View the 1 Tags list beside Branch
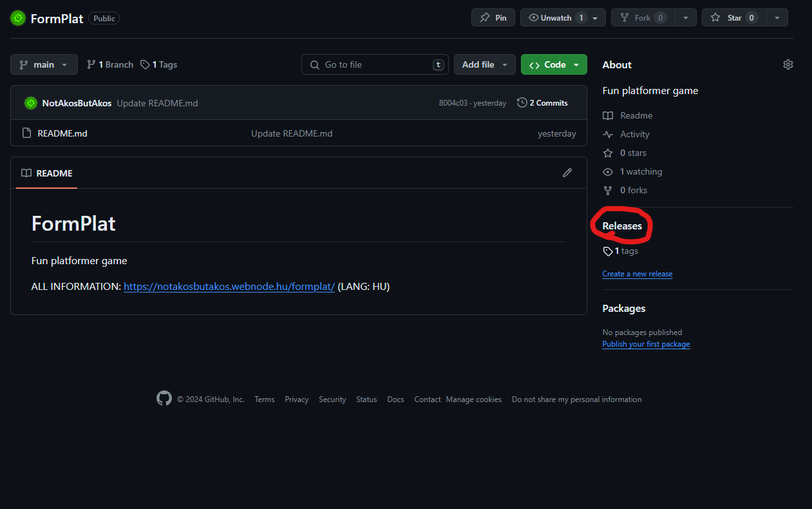This screenshot has height=509, width=812. click(x=159, y=64)
